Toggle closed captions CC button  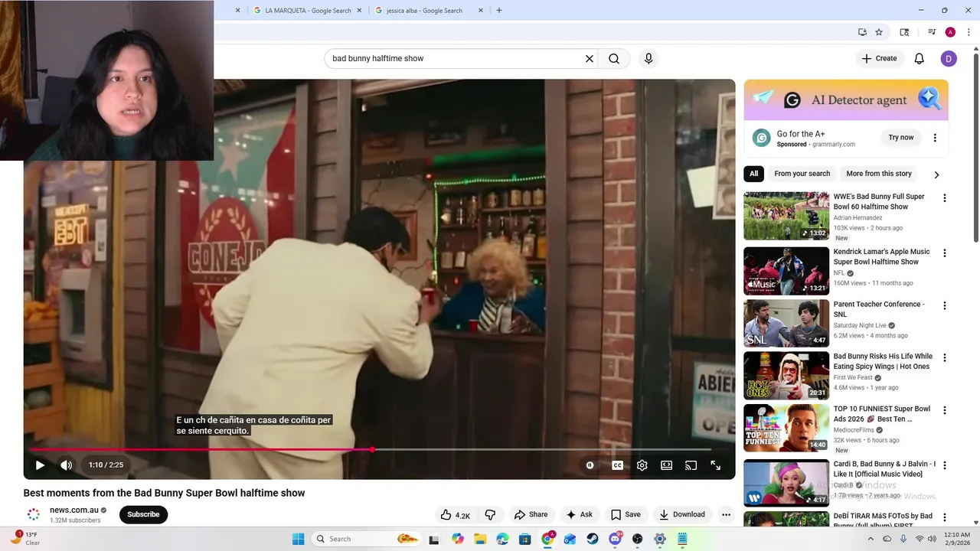coord(617,465)
